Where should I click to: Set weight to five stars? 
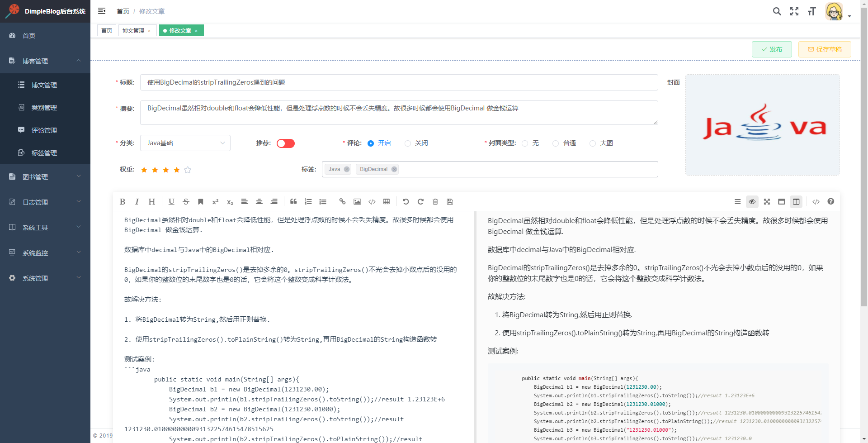point(188,170)
